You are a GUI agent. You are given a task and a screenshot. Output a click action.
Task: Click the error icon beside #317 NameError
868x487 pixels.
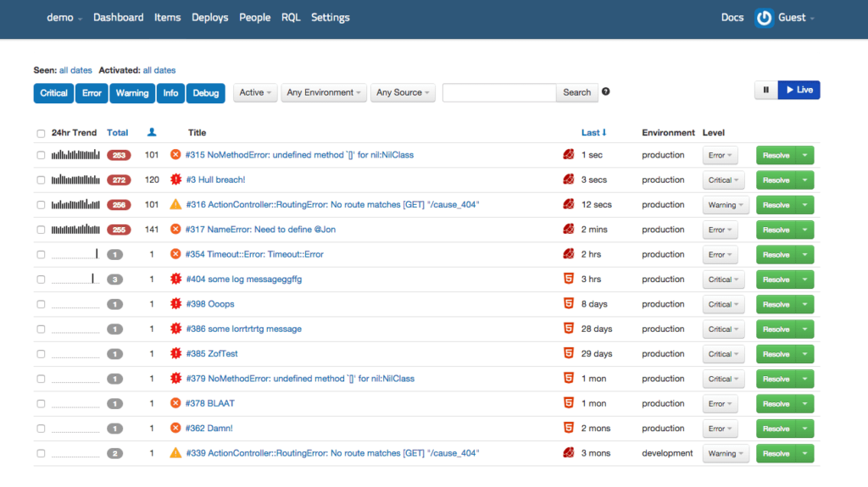(175, 230)
